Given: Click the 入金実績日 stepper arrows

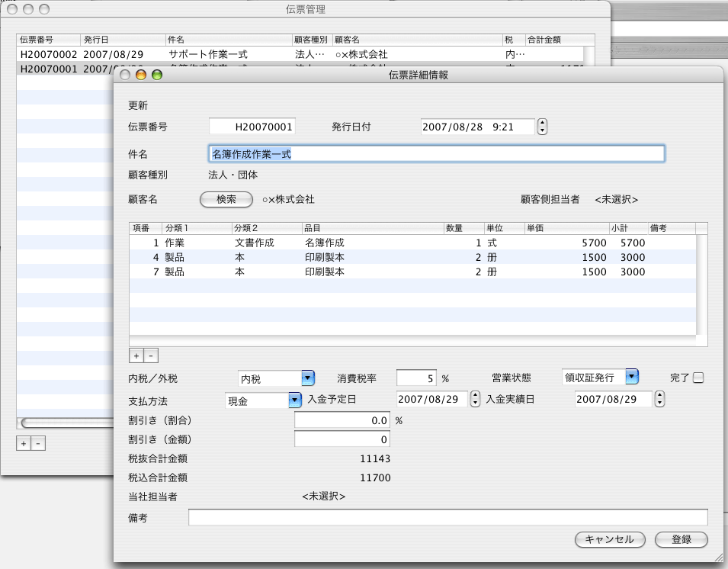Looking at the screenshot, I should coord(660,399).
